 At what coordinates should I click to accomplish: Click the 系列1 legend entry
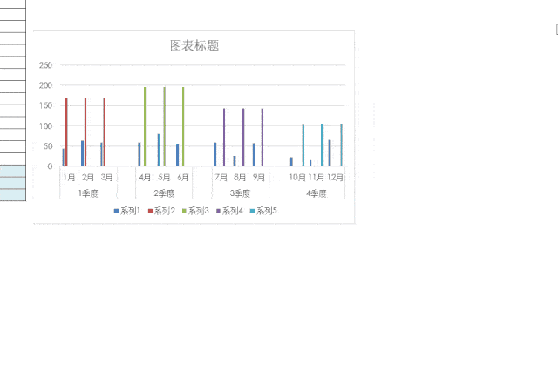coord(127,211)
